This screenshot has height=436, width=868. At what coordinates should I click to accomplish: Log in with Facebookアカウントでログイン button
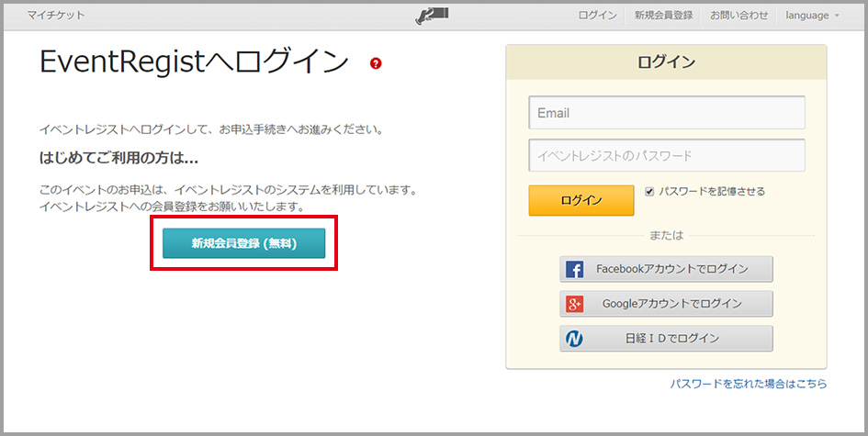coord(666,270)
